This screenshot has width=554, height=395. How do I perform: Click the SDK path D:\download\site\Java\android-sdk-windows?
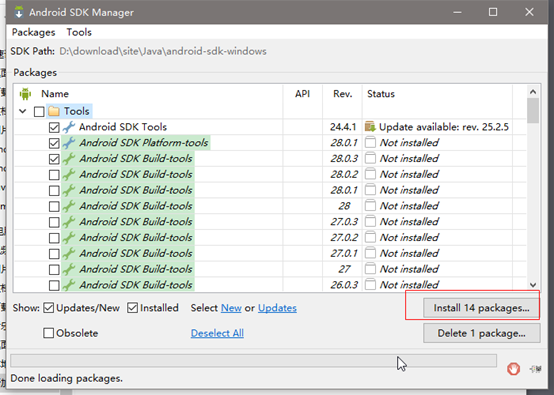click(163, 52)
